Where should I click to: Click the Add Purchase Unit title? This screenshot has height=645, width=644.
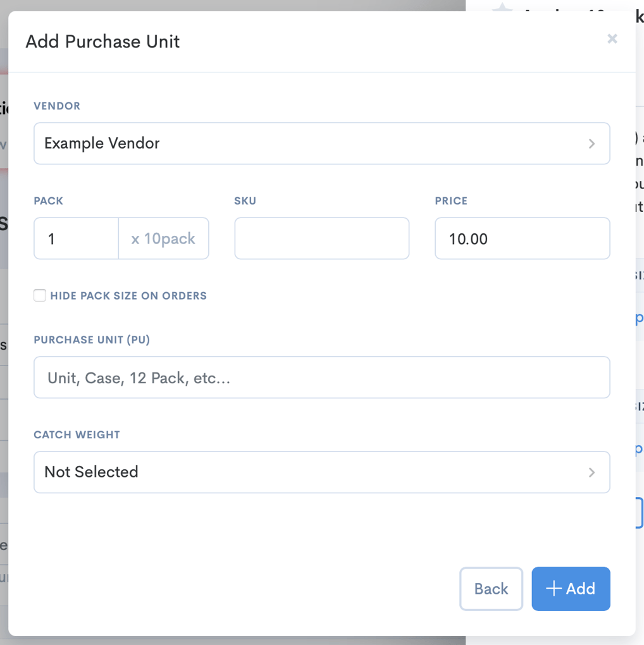pos(102,42)
